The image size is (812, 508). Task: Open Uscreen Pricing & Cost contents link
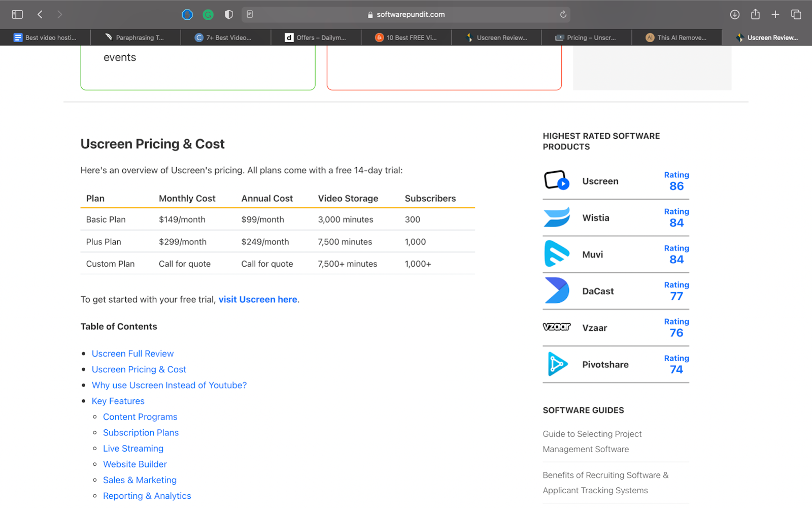pos(139,369)
